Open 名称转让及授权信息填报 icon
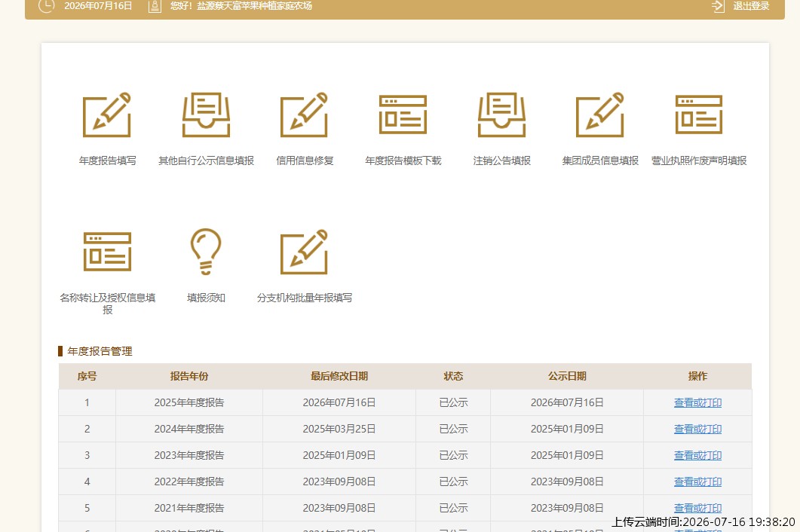 (107, 252)
